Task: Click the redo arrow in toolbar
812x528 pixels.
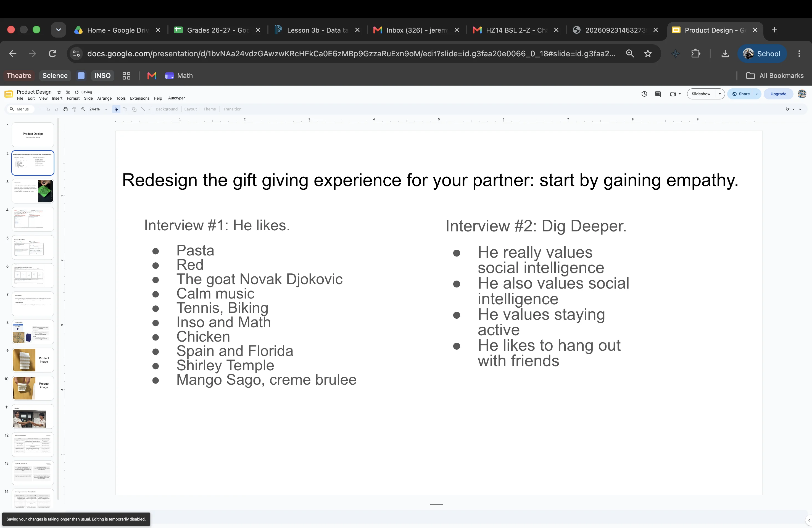Action: tap(57, 109)
